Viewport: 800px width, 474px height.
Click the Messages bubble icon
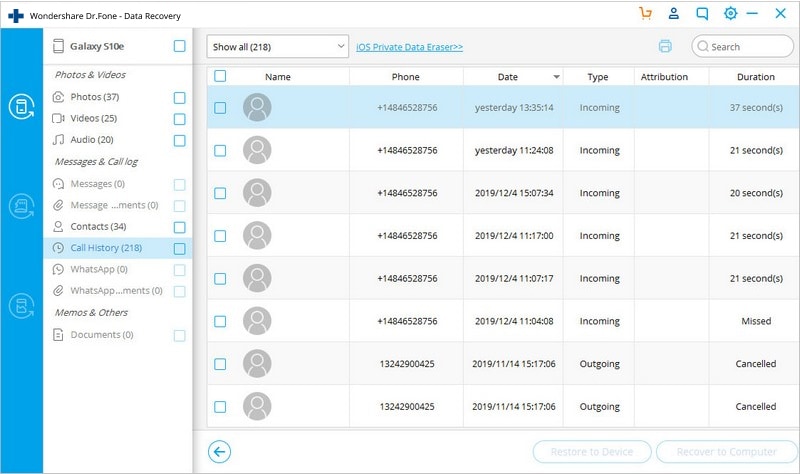click(58, 184)
